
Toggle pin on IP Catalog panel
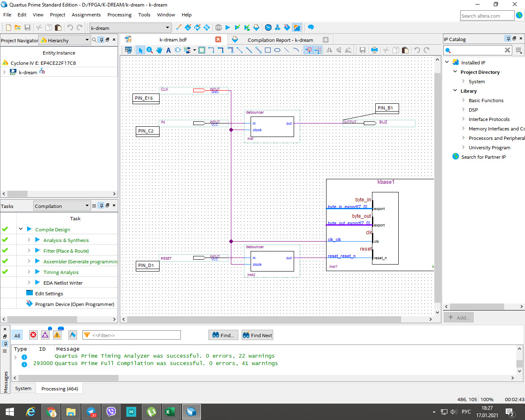pos(508,39)
